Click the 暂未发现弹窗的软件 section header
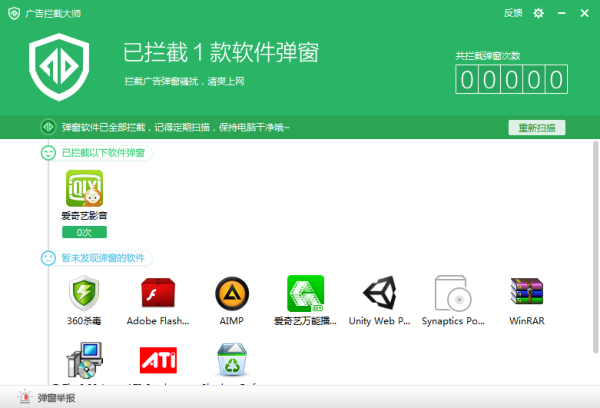Viewport: 600px width, 408px height. click(102, 258)
